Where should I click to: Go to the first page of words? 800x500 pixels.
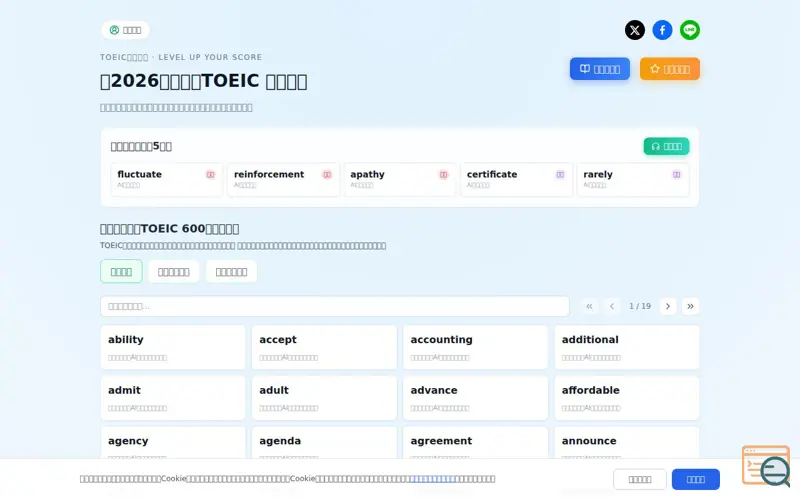pos(589,306)
